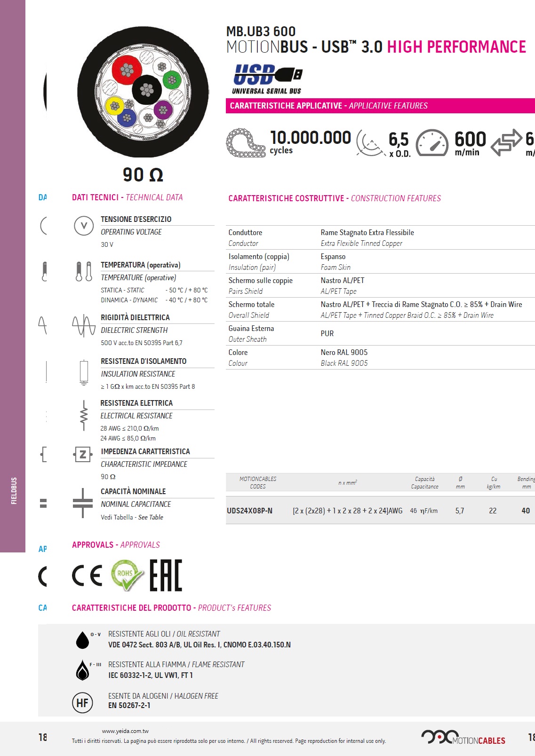Select the text Vedi Tabella - See Table
Viewport: 535px width, 756px height.
[x=132, y=517]
